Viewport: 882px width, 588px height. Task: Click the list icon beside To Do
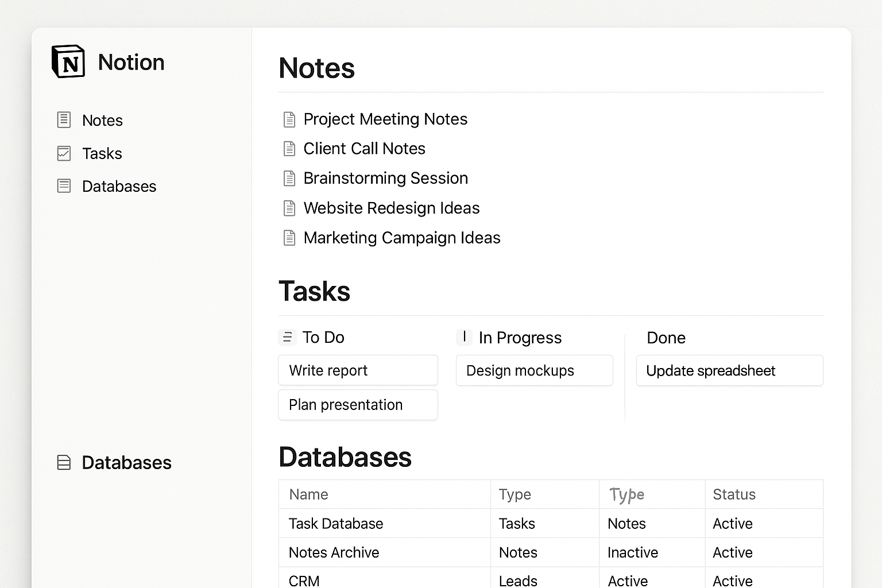pyautogui.click(x=287, y=337)
